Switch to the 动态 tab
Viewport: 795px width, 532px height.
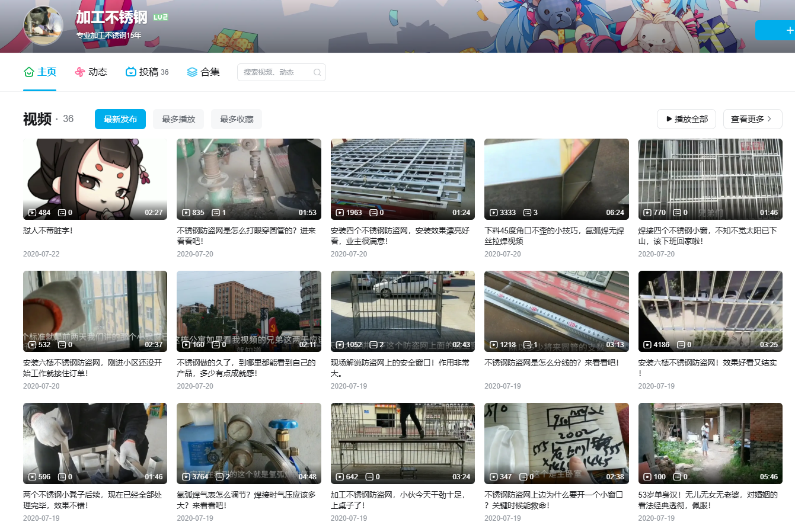coord(91,72)
